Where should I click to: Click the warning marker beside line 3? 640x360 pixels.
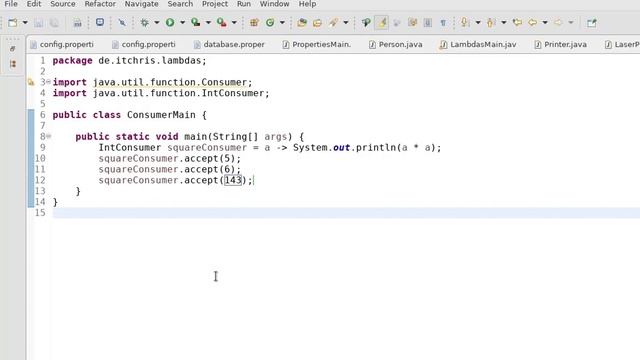31,82
